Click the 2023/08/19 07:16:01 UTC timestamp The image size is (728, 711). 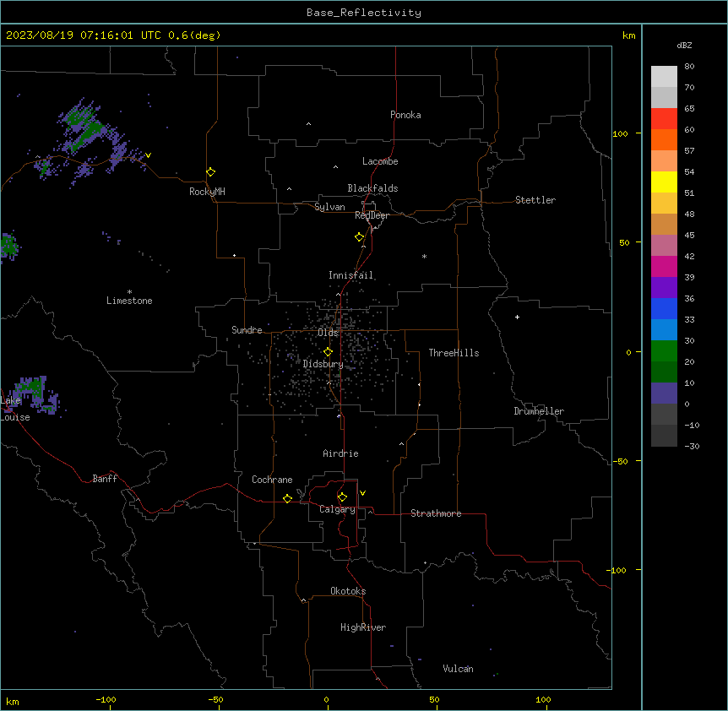coord(84,35)
